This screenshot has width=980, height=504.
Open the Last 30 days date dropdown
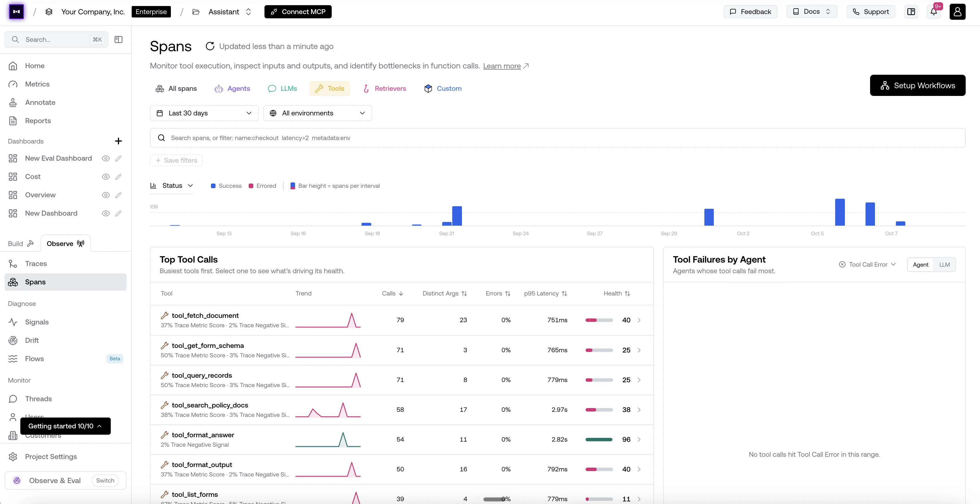pyautogui.click(x=204, y=113)
